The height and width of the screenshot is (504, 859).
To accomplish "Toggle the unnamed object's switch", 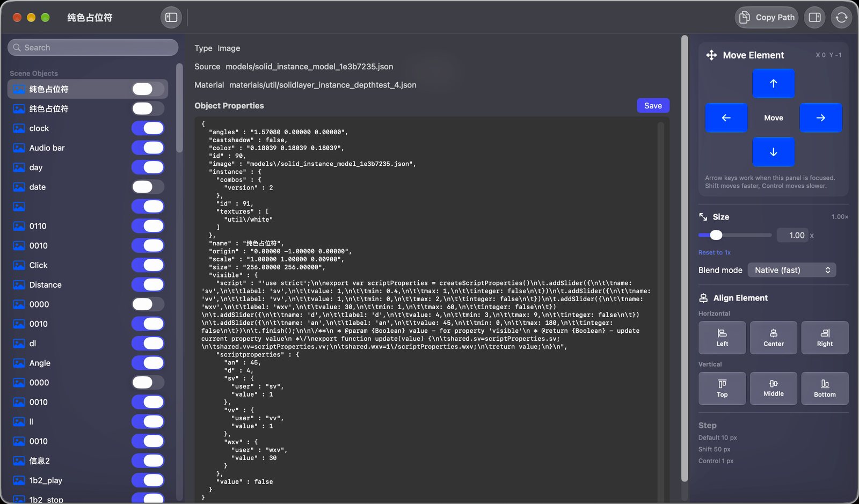I will tap(148, 207).
